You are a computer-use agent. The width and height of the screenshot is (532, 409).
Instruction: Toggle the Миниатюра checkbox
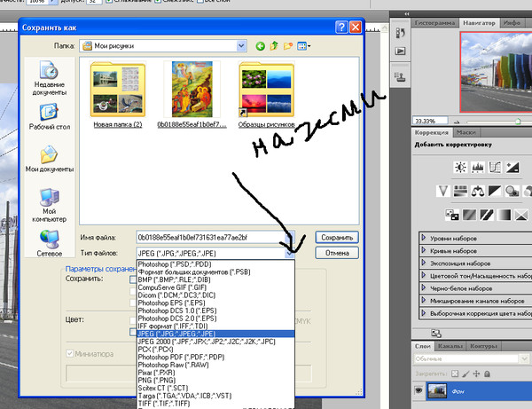click(70, 354)
